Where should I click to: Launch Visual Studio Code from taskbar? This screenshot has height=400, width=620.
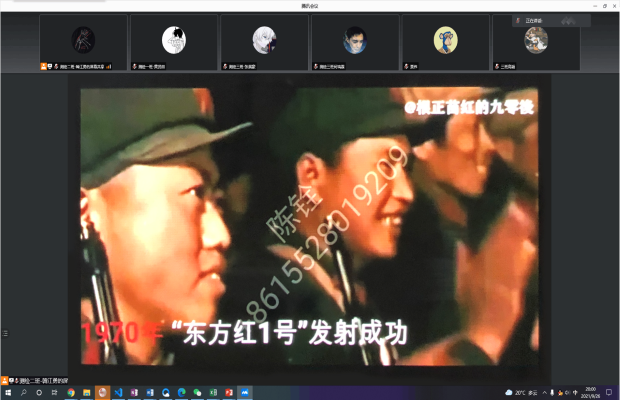click(x=118, y=393)
